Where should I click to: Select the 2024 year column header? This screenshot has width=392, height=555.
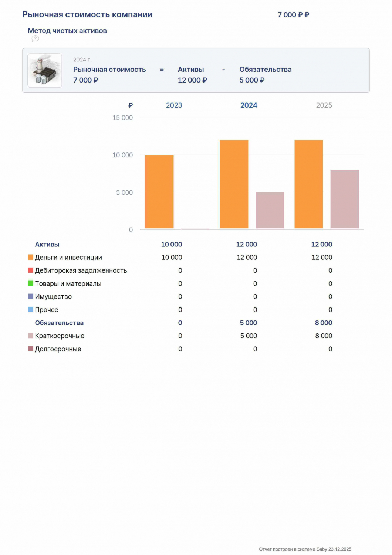249,105
